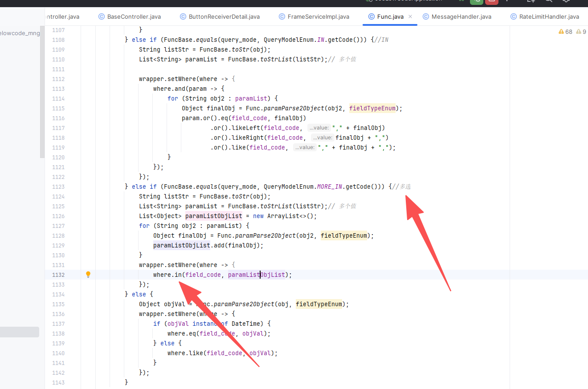The image size is (588, 389).
Task: Click the class icon on BaseController.java tab
Action: coord(102,16)
